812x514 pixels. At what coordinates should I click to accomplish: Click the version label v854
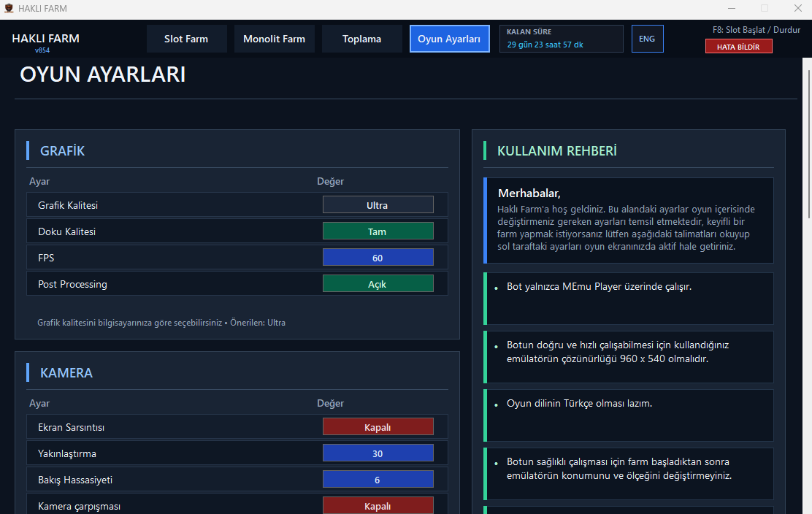42,50
